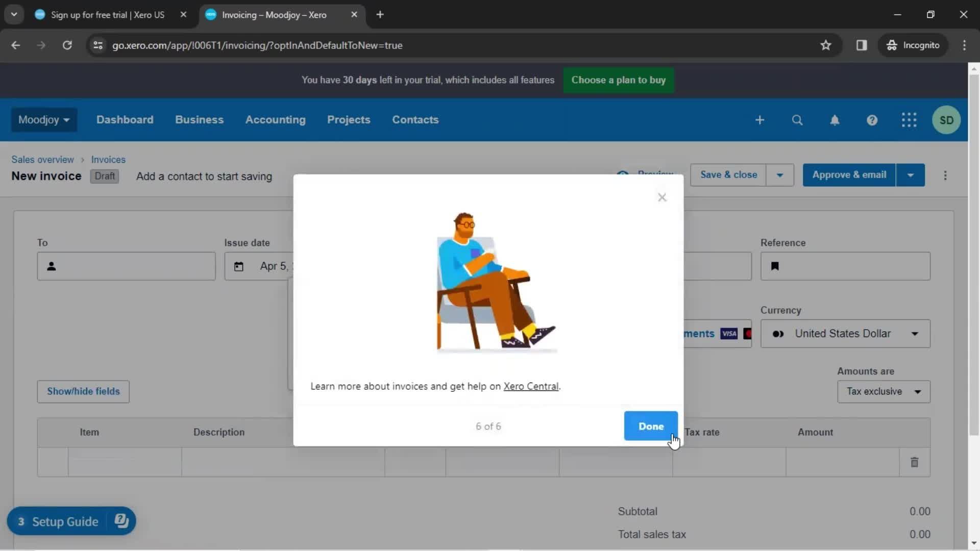
Task: Open the Xero apps grid icon
Action: (x=909, y=120)
